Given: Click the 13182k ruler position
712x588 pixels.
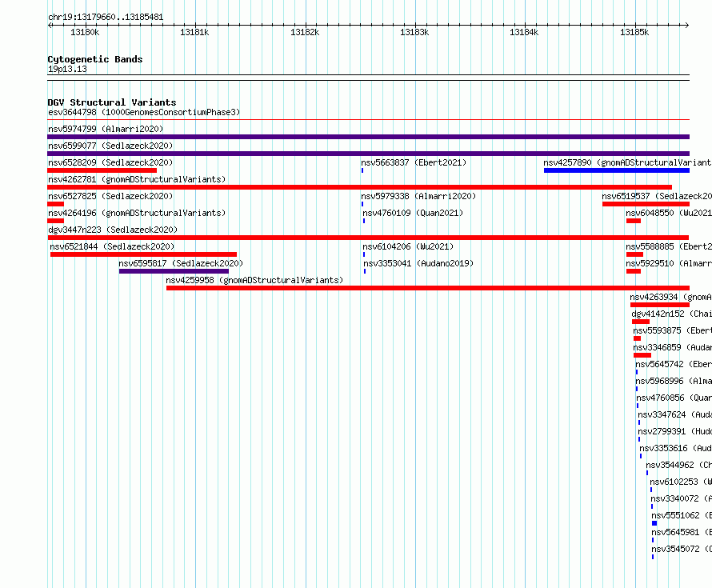Looking at the screenshot, I should (305, 32).
